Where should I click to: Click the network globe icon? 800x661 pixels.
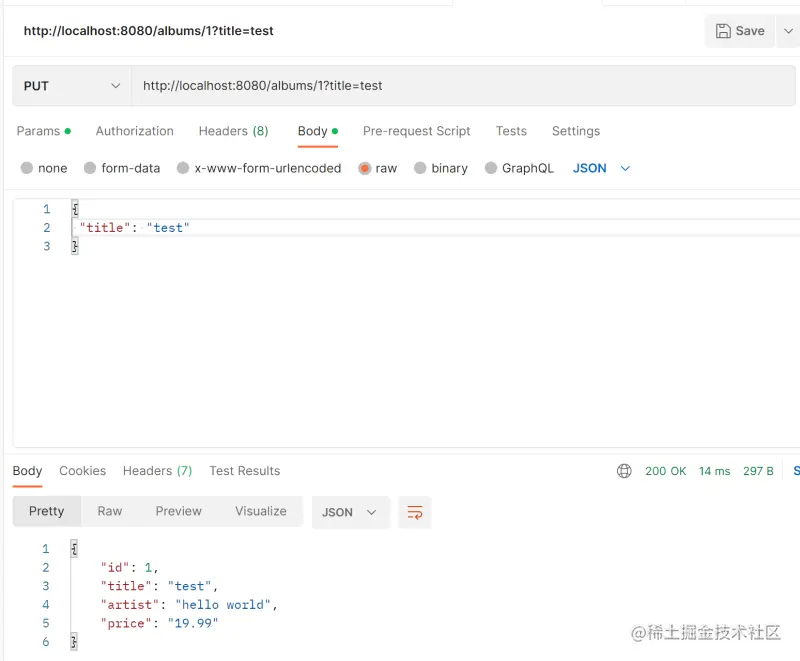click(624, 471)
